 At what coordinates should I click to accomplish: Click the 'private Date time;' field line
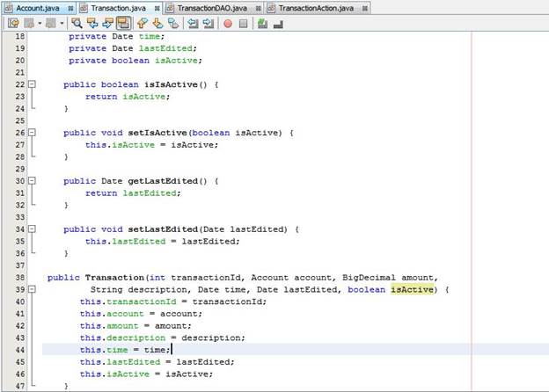tap(116, 36)
